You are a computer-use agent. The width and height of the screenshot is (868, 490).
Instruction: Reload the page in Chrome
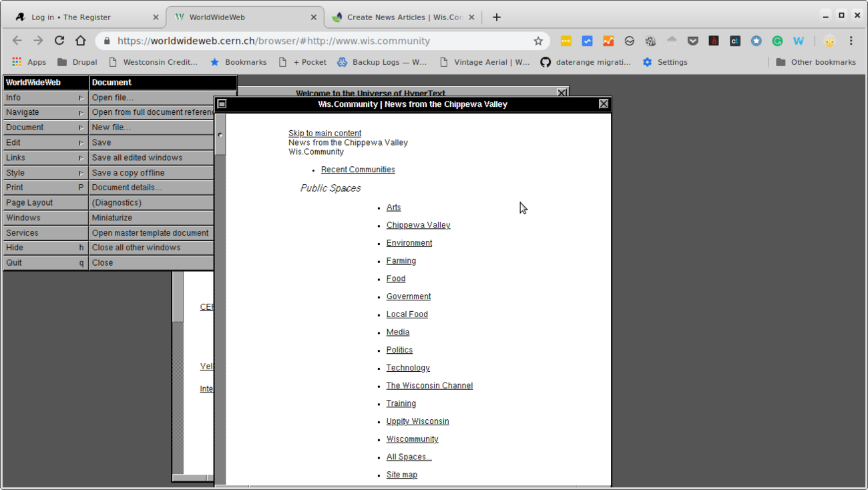click(x=59, y=41)
